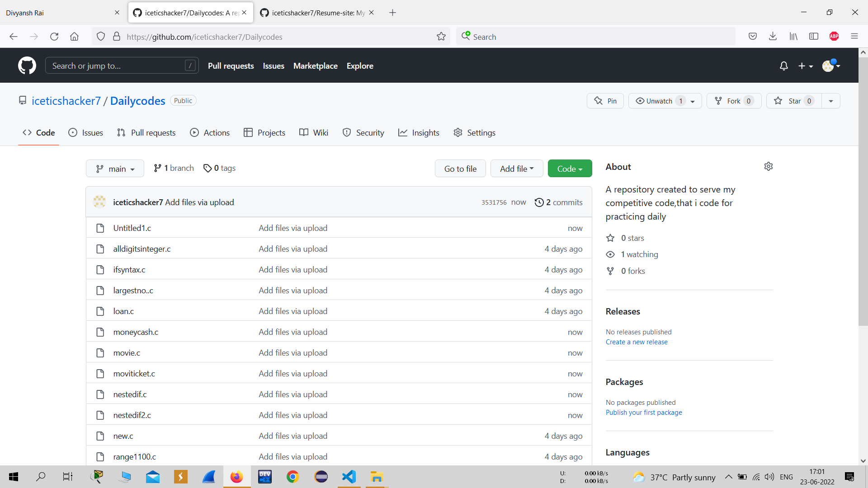
Task: Open Explore in the top navigation
Action: click(360, 66)
